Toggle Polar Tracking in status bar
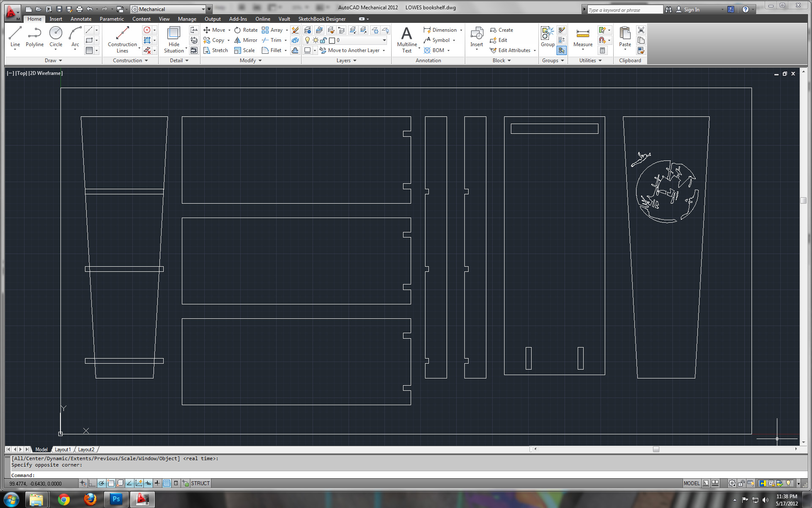 (x=101, y=483)
